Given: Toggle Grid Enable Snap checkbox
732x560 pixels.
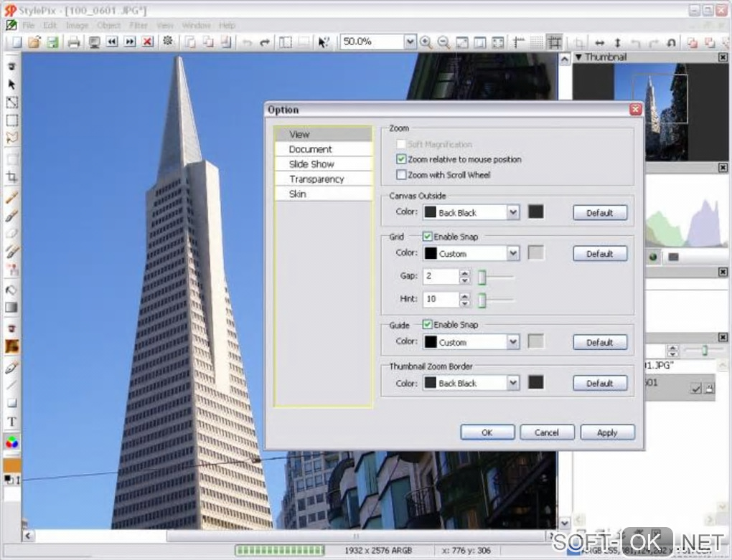Looking at the screenshot, I should tap(427, 237).
